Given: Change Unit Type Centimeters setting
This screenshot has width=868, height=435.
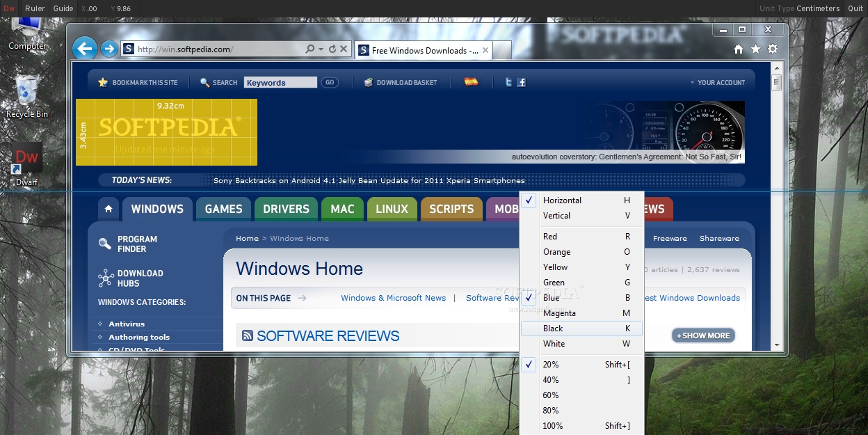Looking at the screenshot, I should click(x=799, y=8).
